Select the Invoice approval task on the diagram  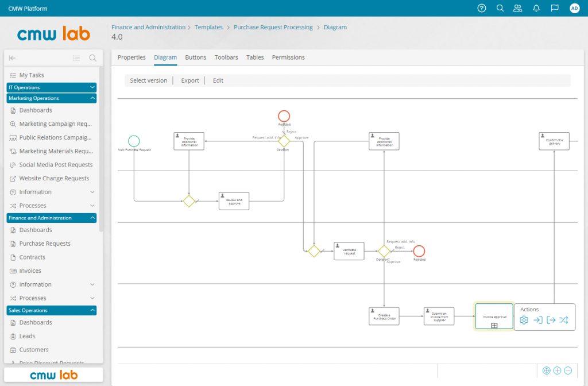493,316
